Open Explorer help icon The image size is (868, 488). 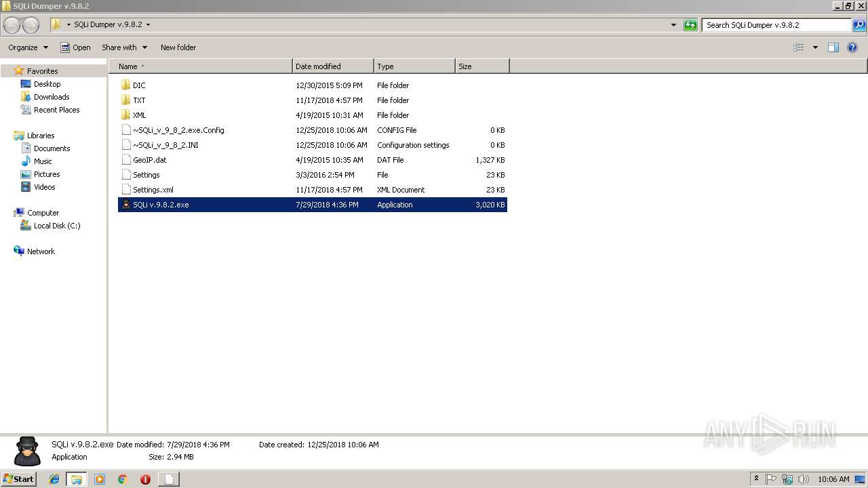point(852,47)
